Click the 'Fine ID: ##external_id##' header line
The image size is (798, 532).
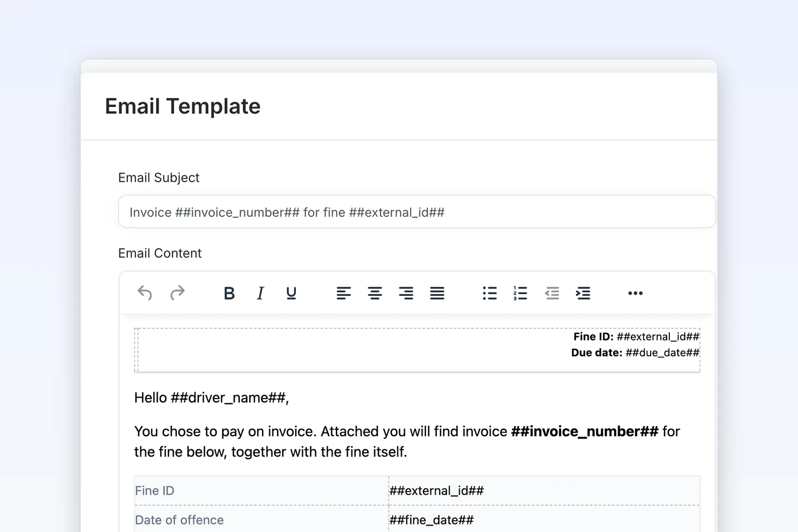(636, 336)
